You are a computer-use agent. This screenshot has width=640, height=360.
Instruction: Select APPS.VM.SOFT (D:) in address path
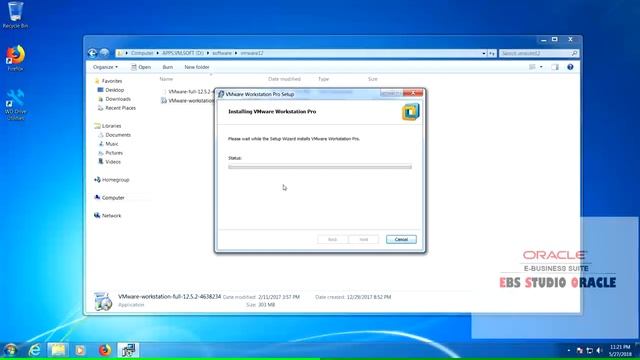182,53
